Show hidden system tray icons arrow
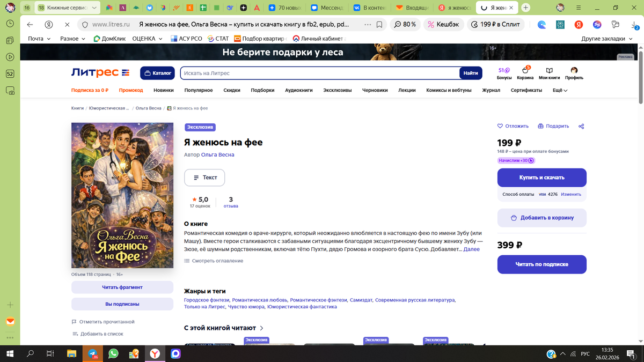 tap(562, 354)
